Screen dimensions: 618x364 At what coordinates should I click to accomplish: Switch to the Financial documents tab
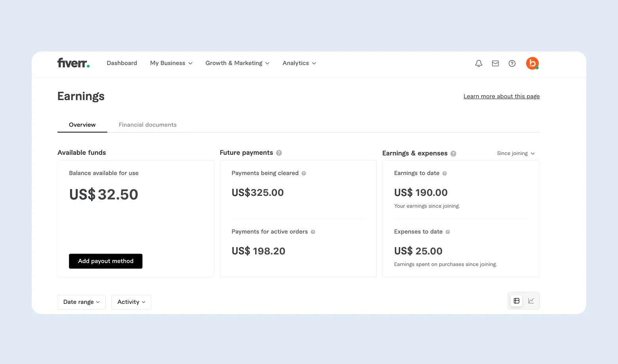[147, 125]
